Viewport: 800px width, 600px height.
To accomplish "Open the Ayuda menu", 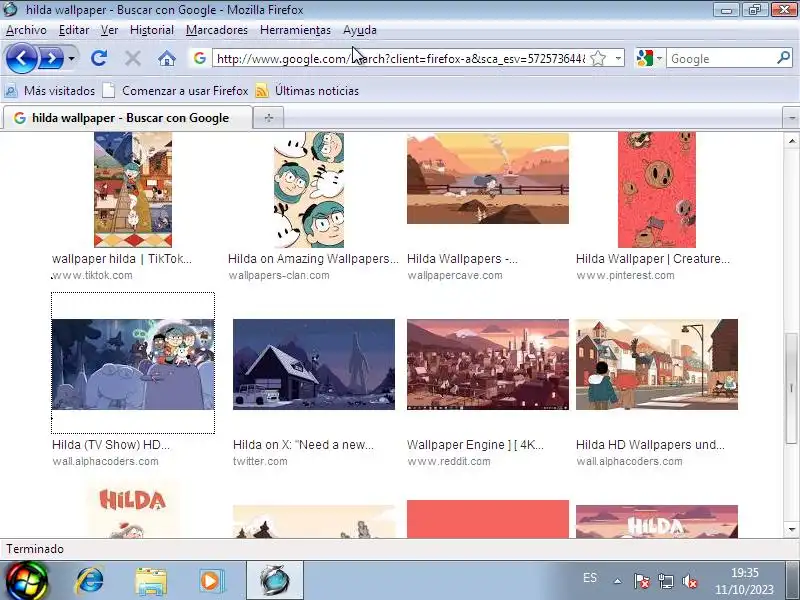I will pyautogui.click(x=360, y=30).
